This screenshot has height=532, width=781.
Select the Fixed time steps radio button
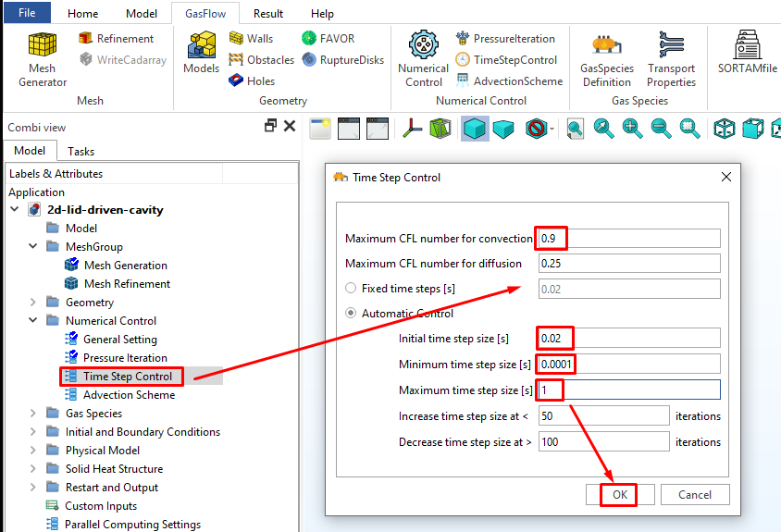tap(351, 289)
